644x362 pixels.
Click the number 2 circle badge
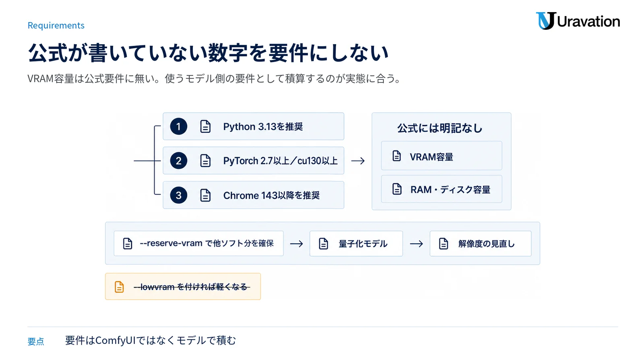(178, 160)
